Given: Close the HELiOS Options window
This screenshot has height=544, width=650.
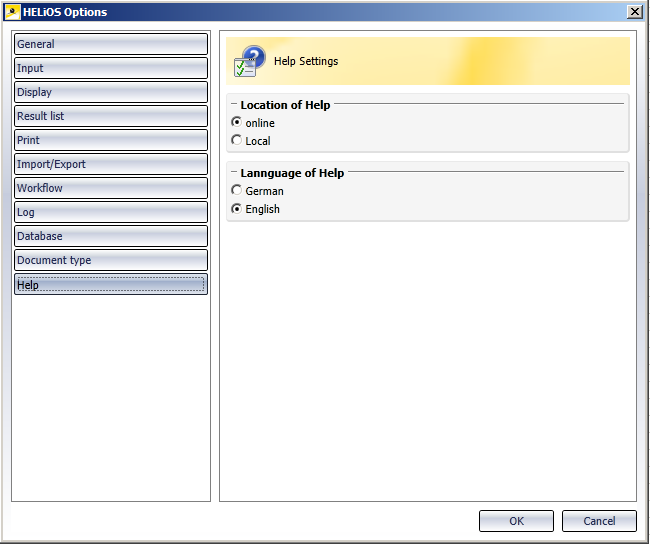Looking at the screenshot, I should click(635, 12).
